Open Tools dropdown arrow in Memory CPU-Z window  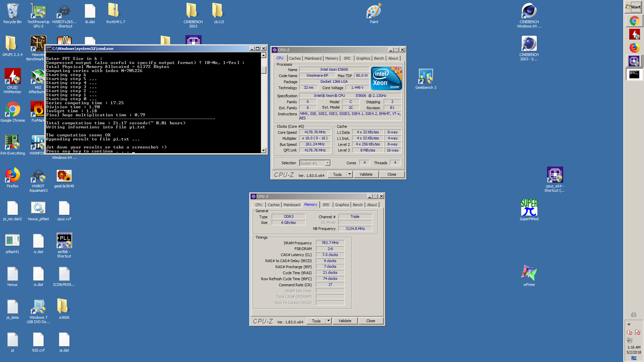pyautogui.click(x=328, y=321)
